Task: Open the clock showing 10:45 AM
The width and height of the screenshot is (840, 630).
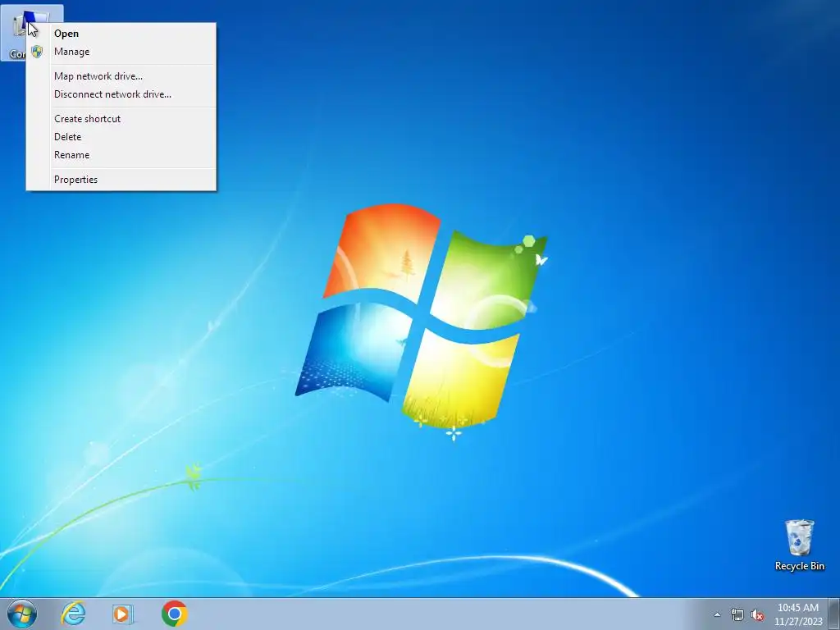Action: coord(798,614)
